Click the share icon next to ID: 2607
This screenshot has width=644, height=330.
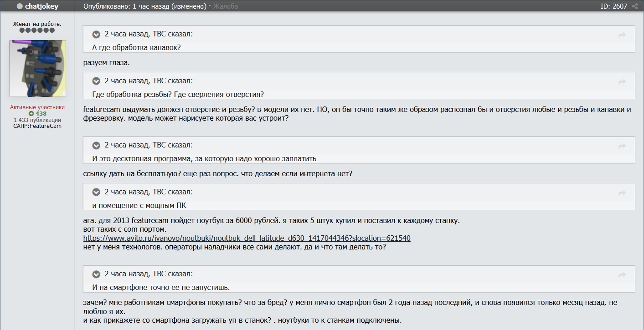[x=635, y=6]
